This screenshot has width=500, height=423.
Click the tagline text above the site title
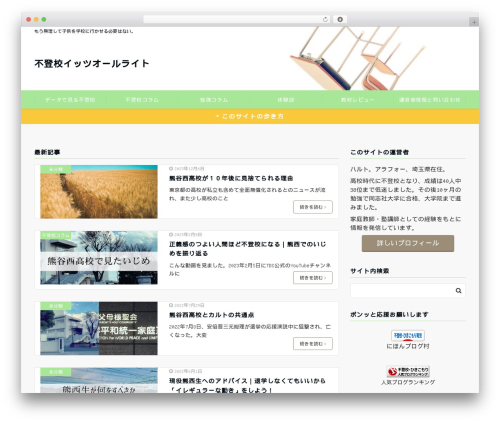click(x=84, y=31)
